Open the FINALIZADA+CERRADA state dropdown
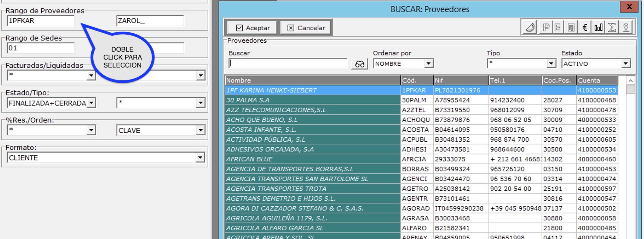 (x=91, y=103)
